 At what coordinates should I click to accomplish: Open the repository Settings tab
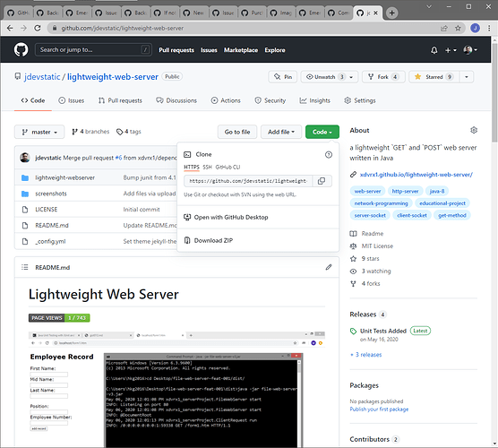click(360, 100)
